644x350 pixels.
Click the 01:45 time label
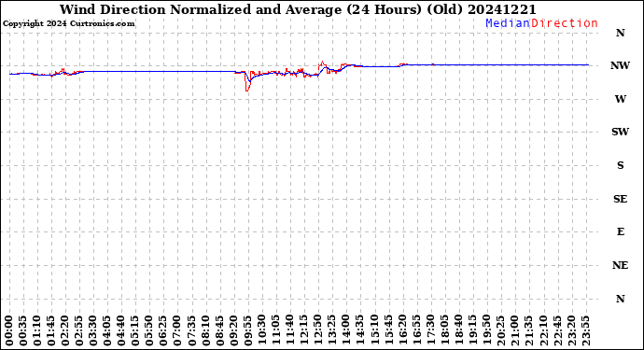tap(51, 331)
